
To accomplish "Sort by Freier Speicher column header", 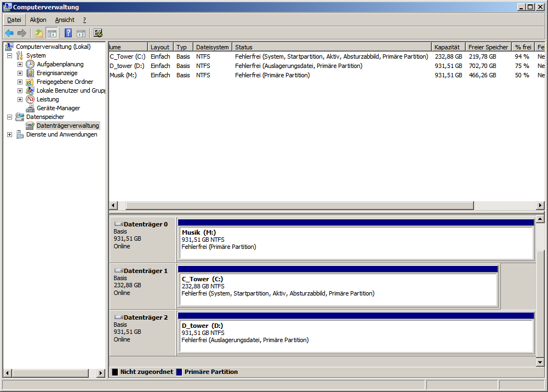I will [x=488, y=47].
